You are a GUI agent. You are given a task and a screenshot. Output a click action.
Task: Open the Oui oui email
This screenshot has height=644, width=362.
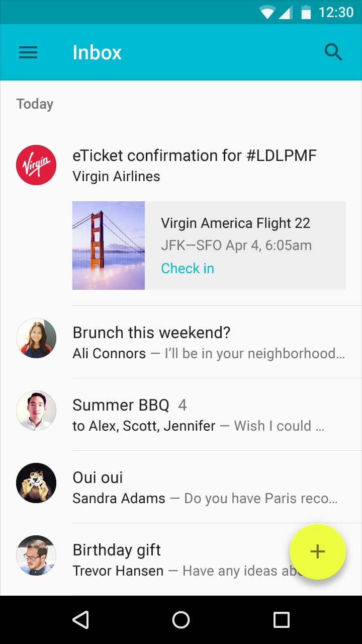tap(201, 487)
